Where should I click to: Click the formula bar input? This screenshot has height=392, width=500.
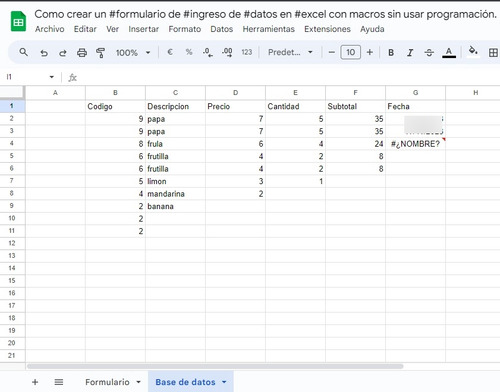pyautogui.click(x=290, y=77)
